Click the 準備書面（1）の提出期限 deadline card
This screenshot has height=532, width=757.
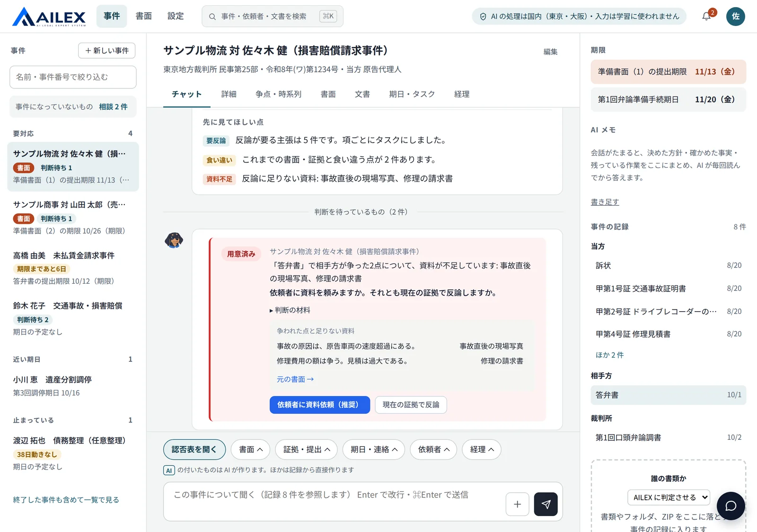coord(668,72)
